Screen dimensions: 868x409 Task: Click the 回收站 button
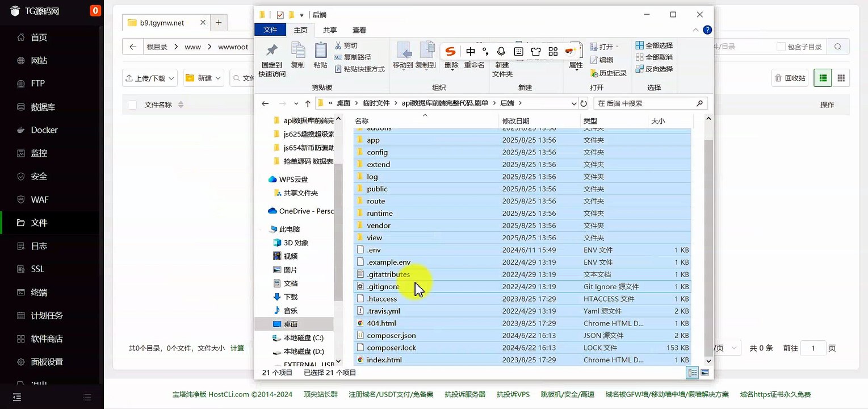(x=790, y=78)
